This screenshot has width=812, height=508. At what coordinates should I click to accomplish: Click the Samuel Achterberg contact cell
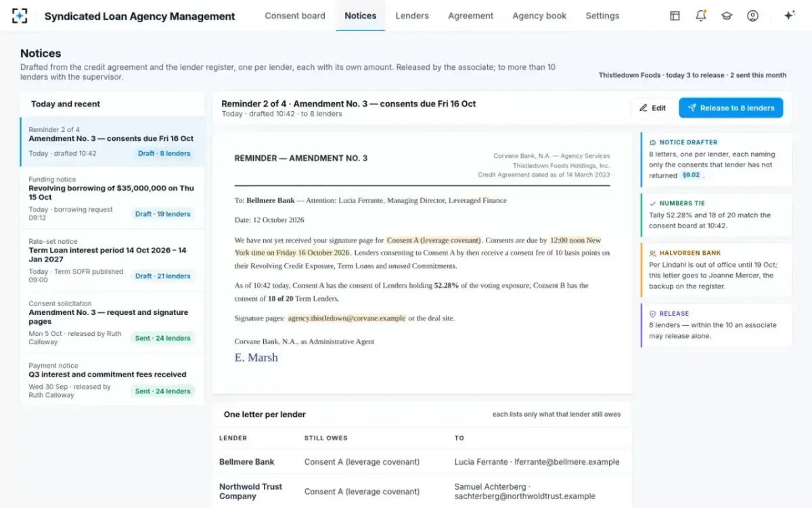[x=525, y=491]
